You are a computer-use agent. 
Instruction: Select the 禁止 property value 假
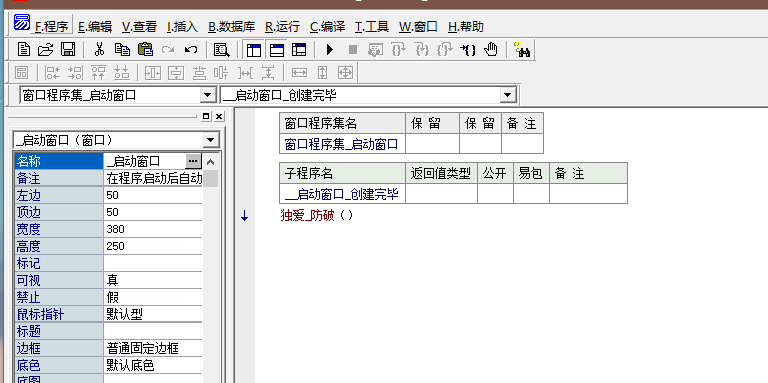pos(153,297)
